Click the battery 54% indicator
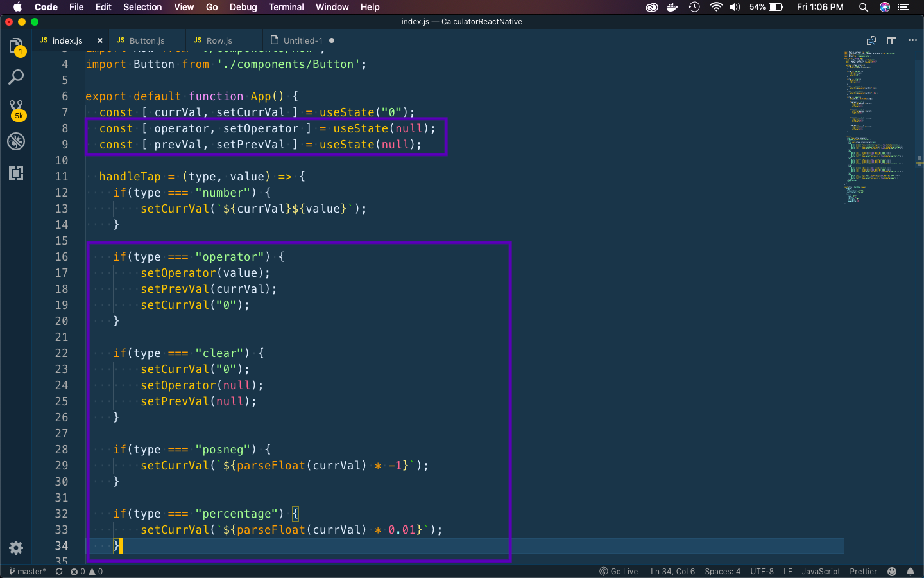 click(x=767, y=7)
